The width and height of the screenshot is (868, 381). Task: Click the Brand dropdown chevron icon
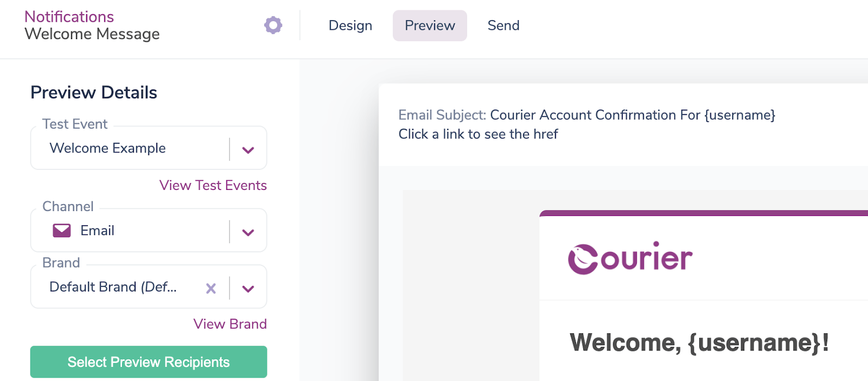coord(248,288)
